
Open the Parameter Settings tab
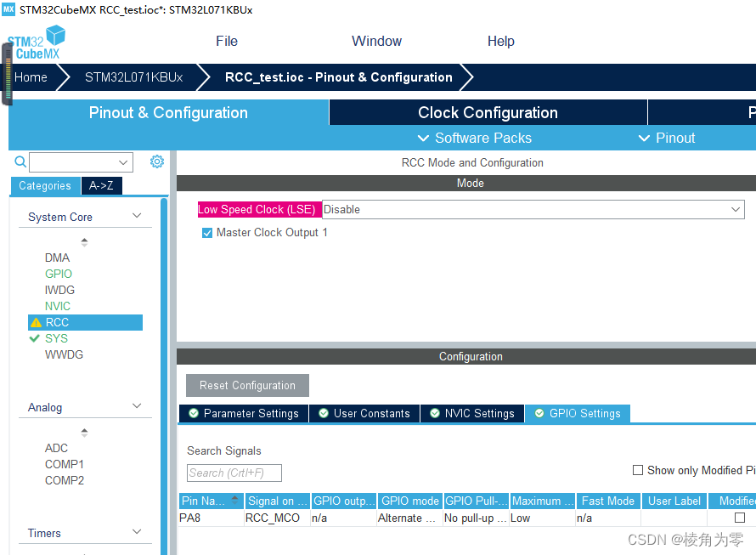[x=244, y=414]
